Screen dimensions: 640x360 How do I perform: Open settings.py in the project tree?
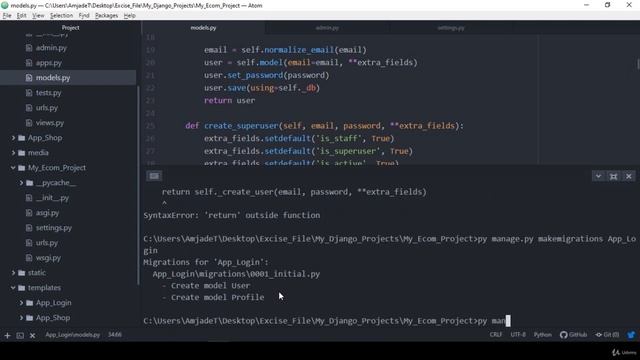(x=53, y=228)
